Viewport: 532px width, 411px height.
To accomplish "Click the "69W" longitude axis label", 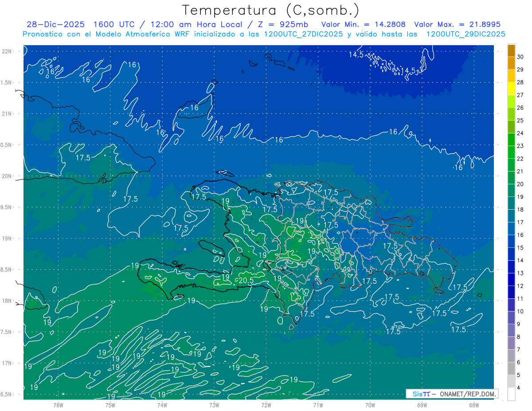I will pos(422,405).
